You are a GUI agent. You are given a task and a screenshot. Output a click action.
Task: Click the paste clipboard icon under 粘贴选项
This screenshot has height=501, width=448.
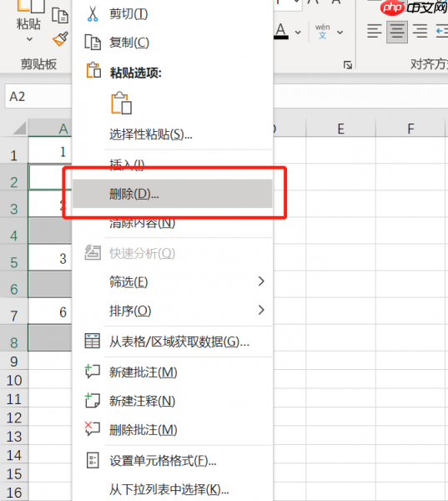(x=121, y=103)
